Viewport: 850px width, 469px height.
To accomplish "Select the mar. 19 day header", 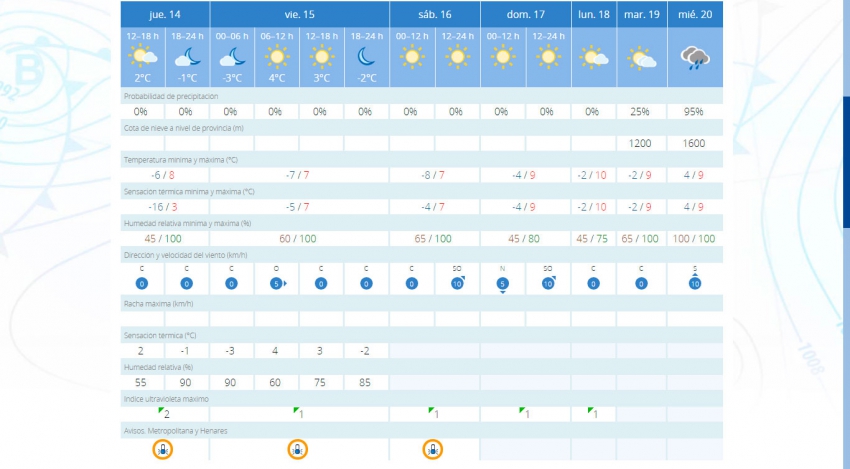I will pyautogui.click(x=642, y=15).
